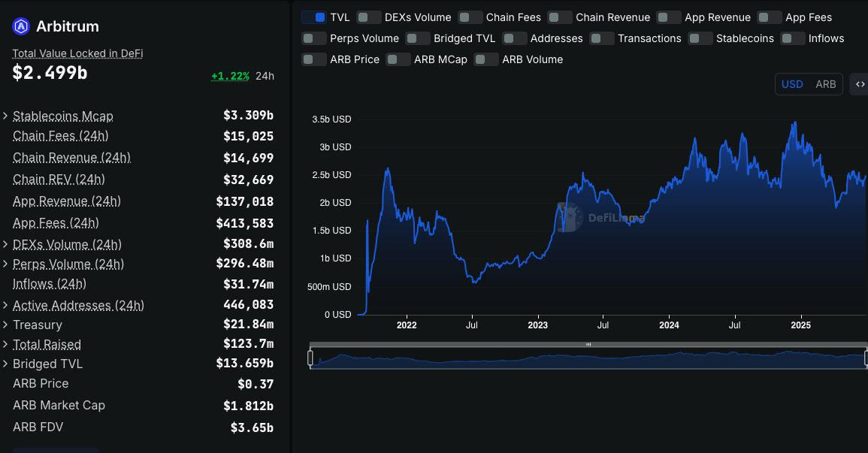Enable the Bridged TVL chart toggle
The image size is (868, 453).
click(418, 38)
